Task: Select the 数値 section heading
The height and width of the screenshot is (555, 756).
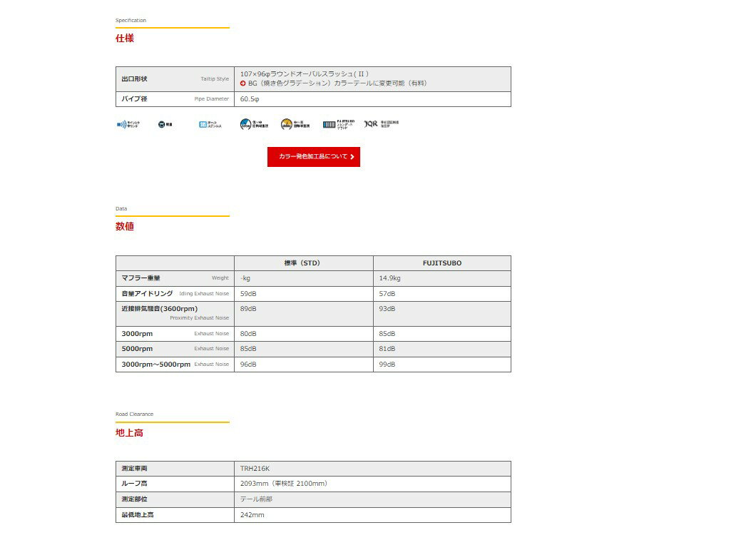Action: pos(125,227)
